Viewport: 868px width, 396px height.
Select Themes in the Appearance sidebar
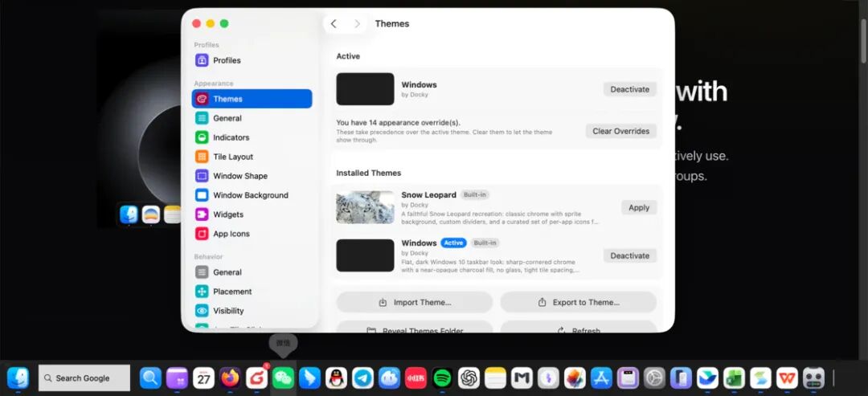pos(252,99)
